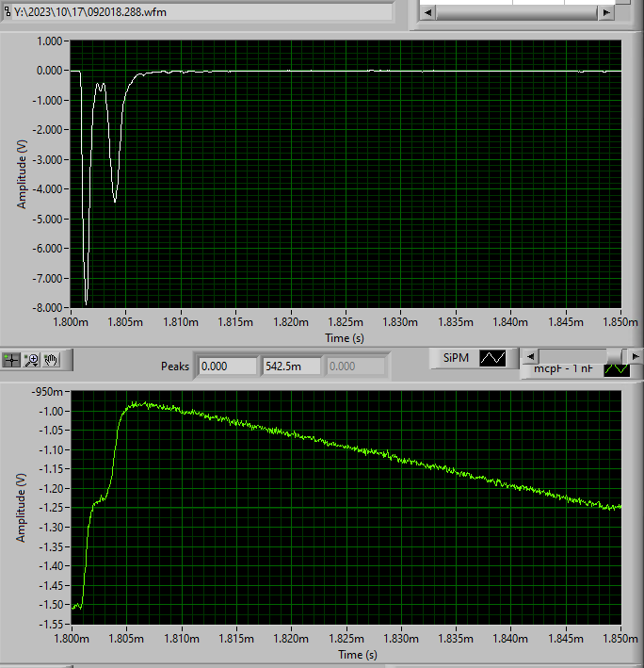The height and width of the screenshot is (668, 644).
Task: Open the SiPM plot legend line icon
Action: 492,358
